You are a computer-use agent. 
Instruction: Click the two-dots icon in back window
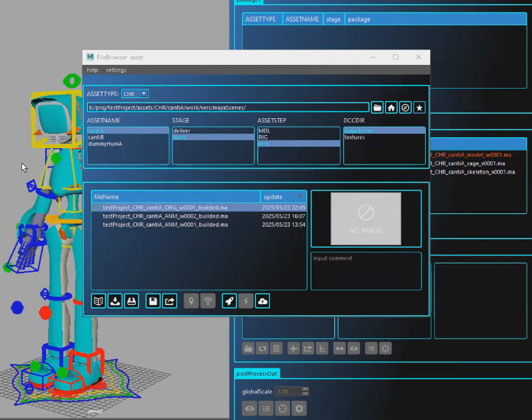(x=339, y=348)
